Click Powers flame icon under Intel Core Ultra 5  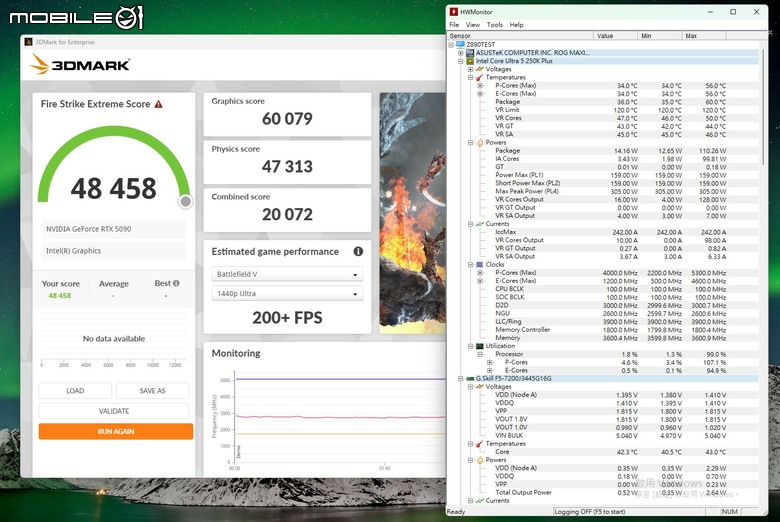pos(480,142)
